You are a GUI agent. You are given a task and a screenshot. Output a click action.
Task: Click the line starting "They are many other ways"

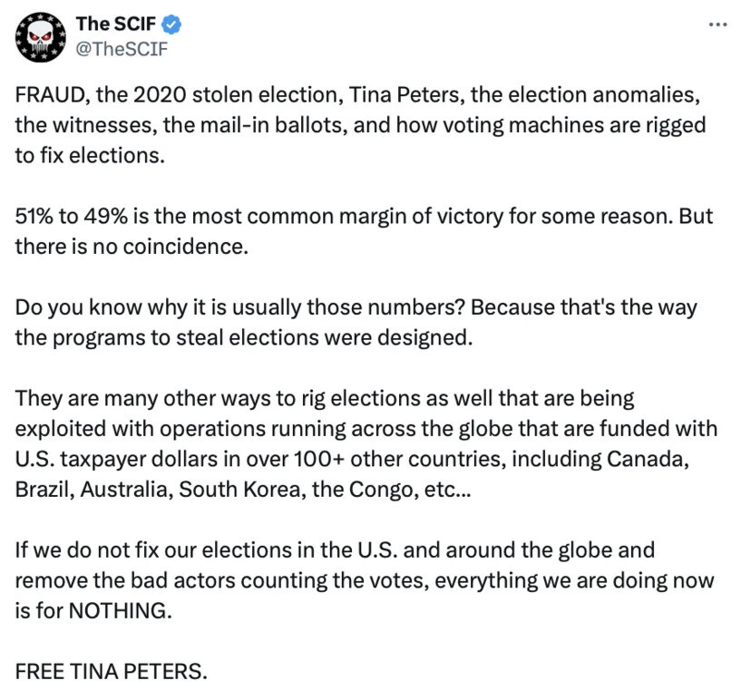pos(324,398)
